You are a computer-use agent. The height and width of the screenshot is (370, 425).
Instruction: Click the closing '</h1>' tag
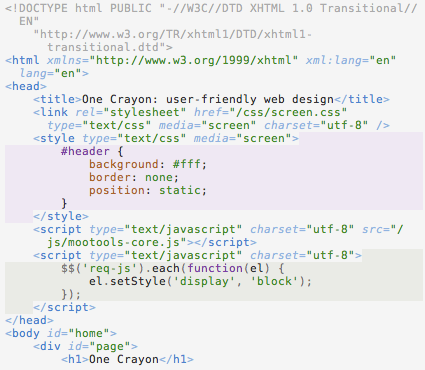click(176, 359)
